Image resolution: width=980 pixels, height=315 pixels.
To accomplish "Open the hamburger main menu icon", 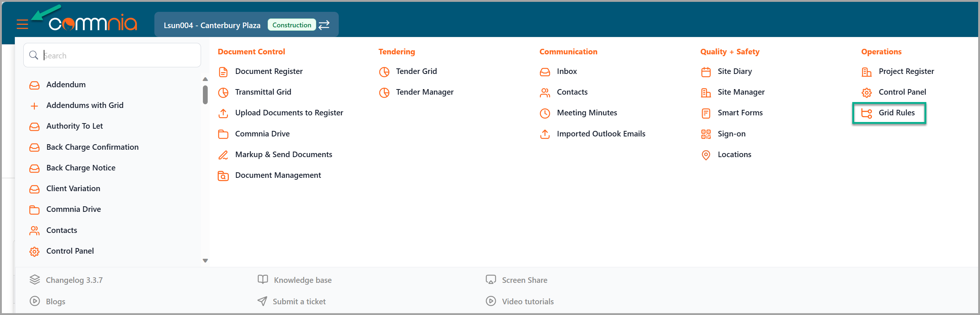I will point(23,25).
